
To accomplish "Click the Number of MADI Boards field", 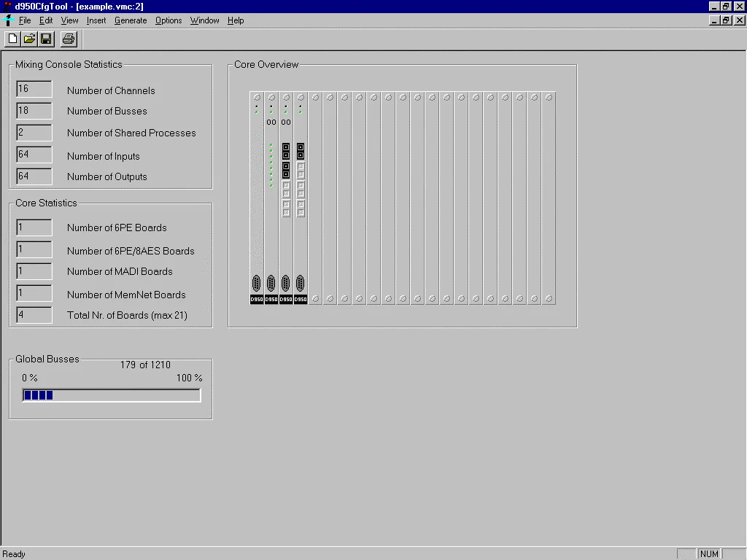I will [x=34, y=271].
